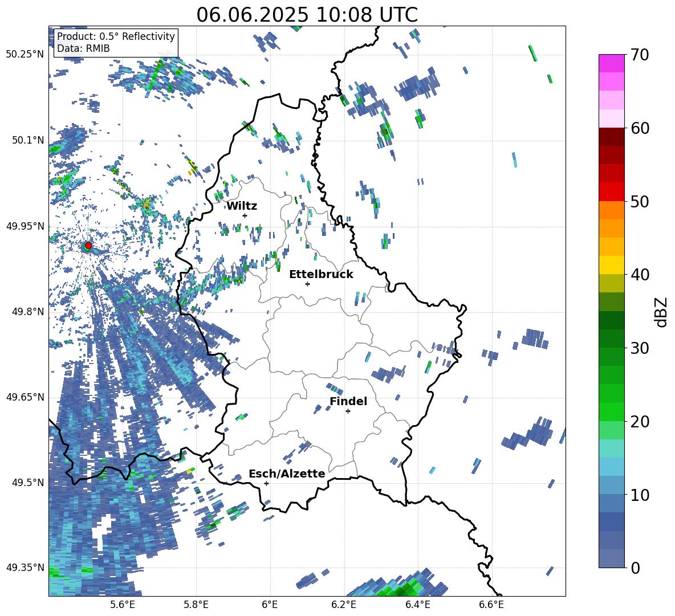Image resolution: width=675 pixels, height=616 pixels.
Task: Click the 40 tick on the colorbar
Action: pyautogui.click(x=639, y=275)
